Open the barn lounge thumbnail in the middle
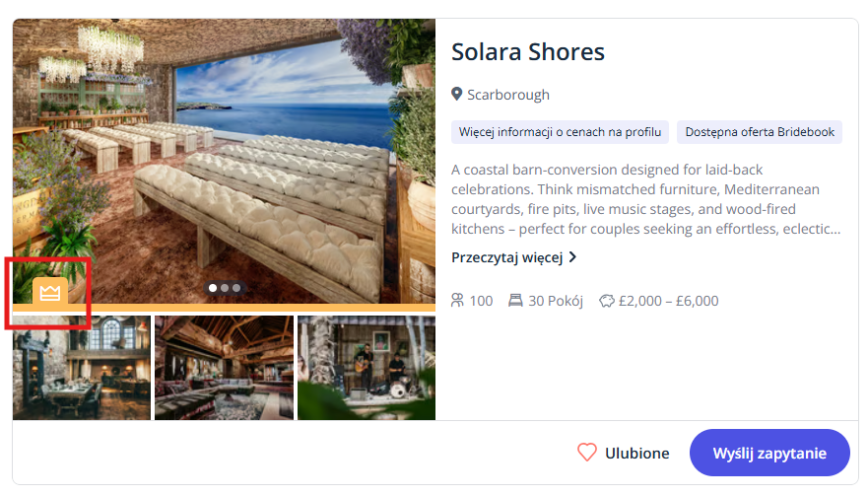This screenshot has height=496, width=868. (224, 368)
